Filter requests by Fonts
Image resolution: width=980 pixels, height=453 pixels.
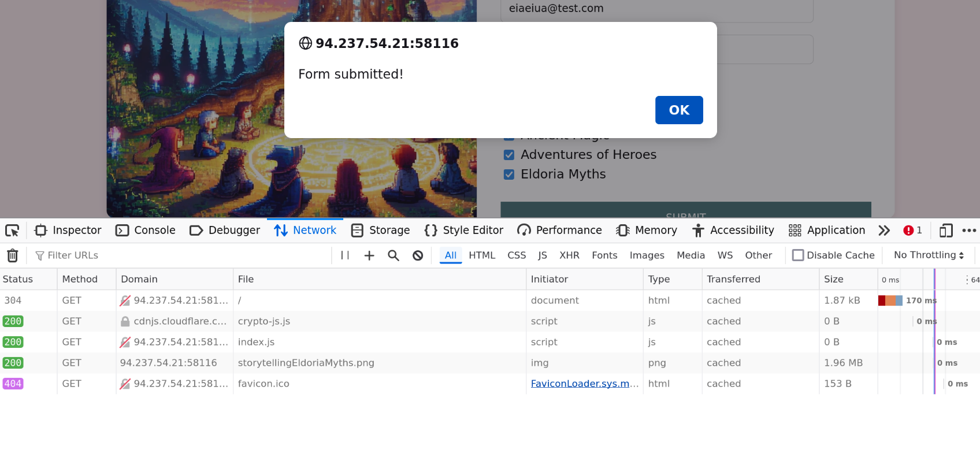point(604,255)
